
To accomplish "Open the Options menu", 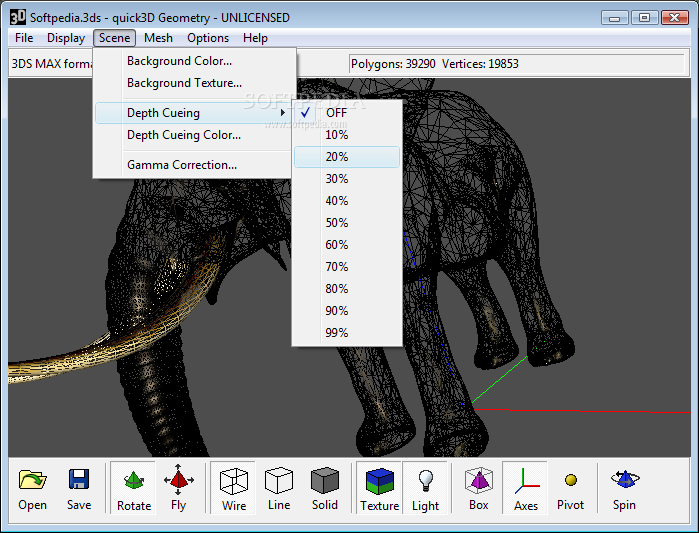I will (208, 38).
